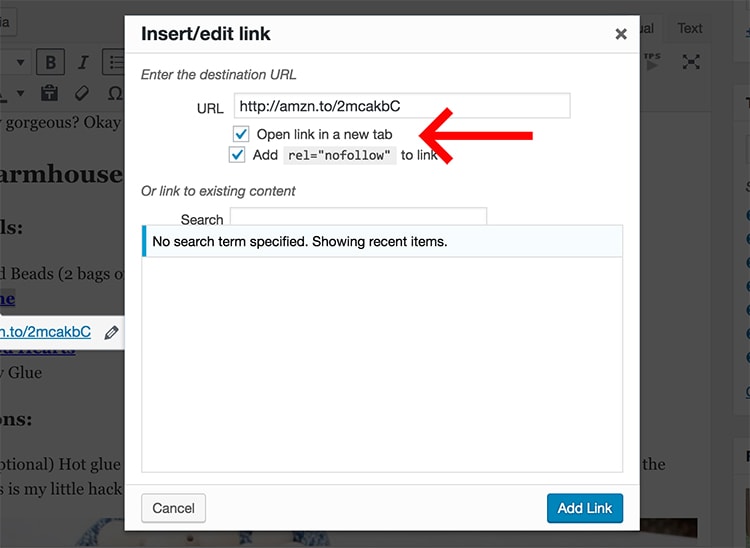750x548 pixels.
Task: Toggle distraction-free fullscreen editor icon
Action: [x=691, y=62]
